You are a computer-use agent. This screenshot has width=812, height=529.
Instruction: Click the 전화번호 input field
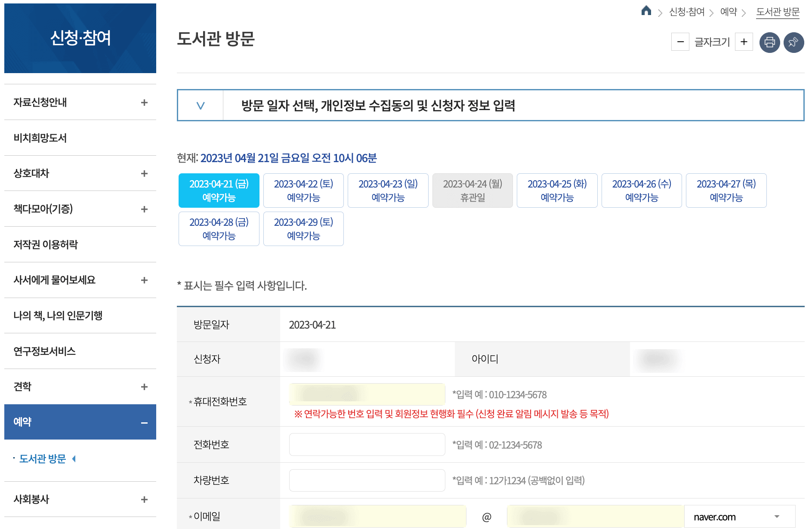(366, 445)
